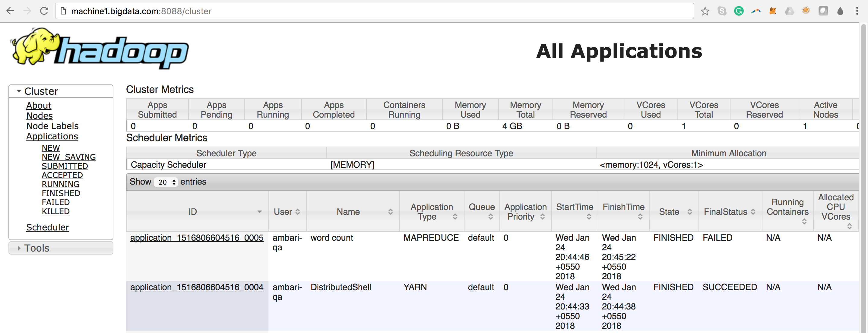
Task: Click the browser address bar
Action: [x=236, y=11]
